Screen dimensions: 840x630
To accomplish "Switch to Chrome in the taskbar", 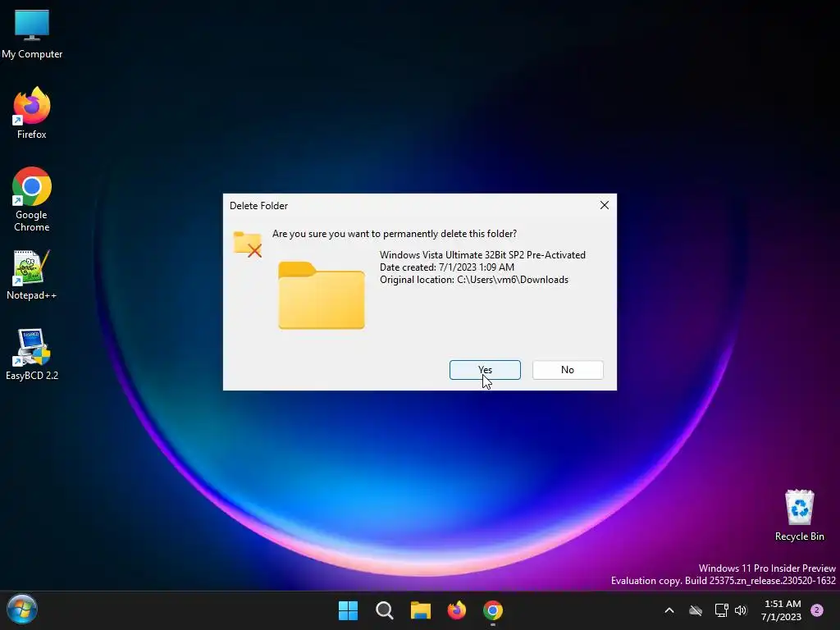I will point(493,610).
